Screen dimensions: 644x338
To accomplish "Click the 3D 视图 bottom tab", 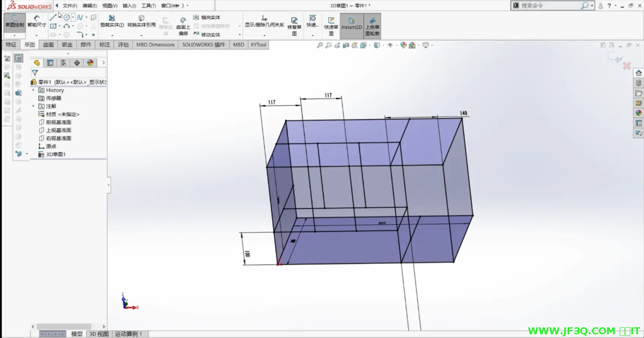I will click(x=99, y=334).
